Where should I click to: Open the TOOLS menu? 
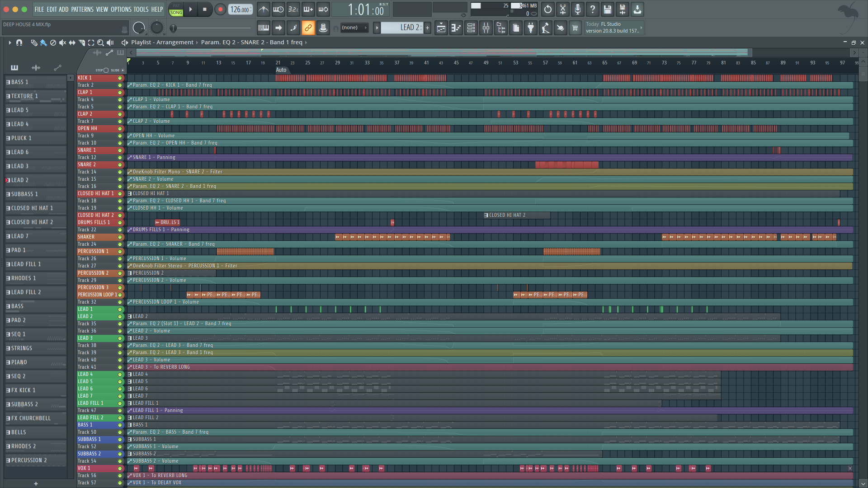141,9
